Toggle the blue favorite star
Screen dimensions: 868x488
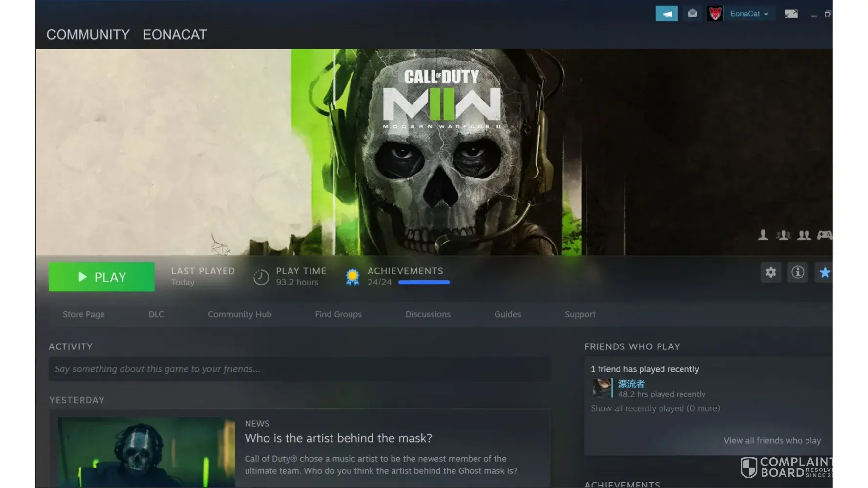click(x=824, y=272)
